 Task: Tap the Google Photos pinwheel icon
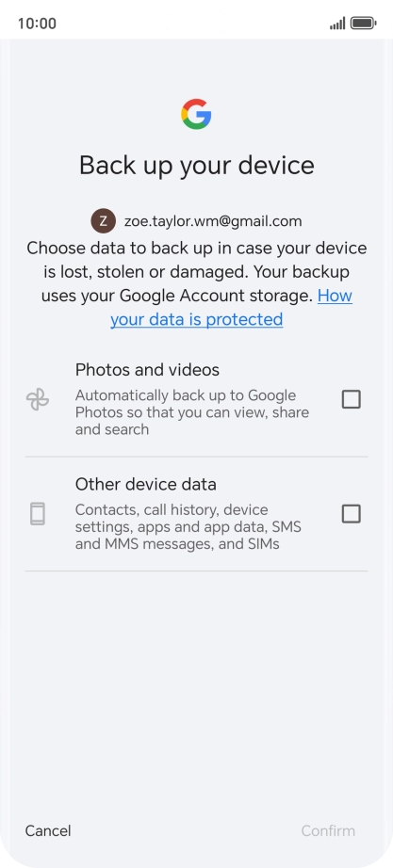(38, 399)
